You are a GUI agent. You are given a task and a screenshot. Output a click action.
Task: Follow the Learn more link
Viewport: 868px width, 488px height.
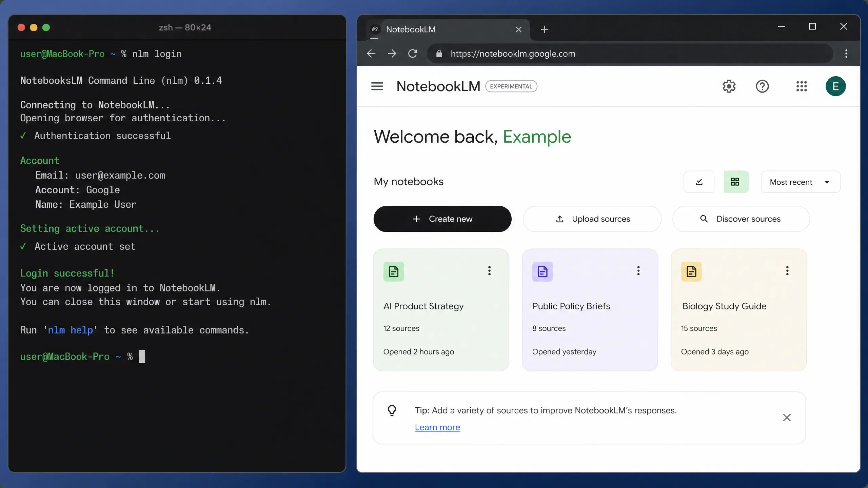437,427
